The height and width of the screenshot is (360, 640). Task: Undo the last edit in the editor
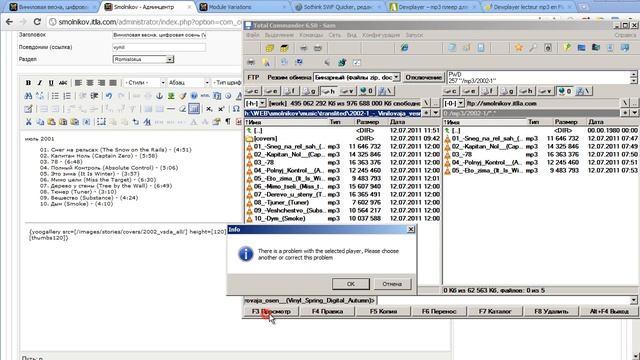(109, 96)
